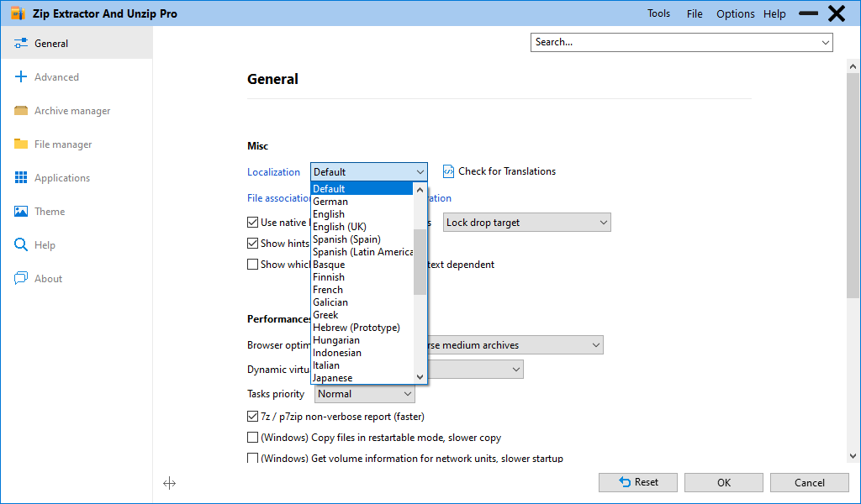Choose Galician language option
Screen dimensions: 861x504
click(362, 302)
